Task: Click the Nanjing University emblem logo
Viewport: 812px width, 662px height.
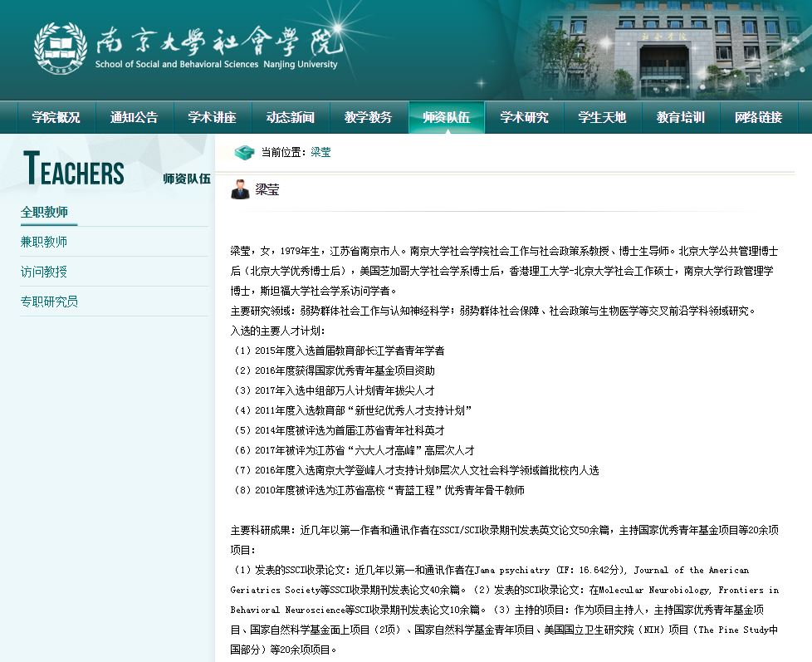Action: (x=60, y=49)
